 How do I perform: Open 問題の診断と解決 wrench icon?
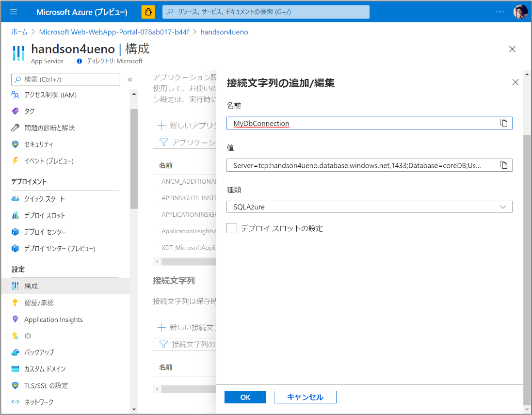[x=15, y=128]
